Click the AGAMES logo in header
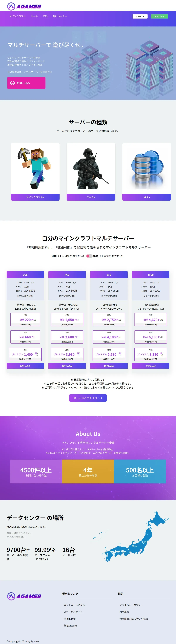Image resolution: width=176 pixels, height=644 pixels. (24, 6)
